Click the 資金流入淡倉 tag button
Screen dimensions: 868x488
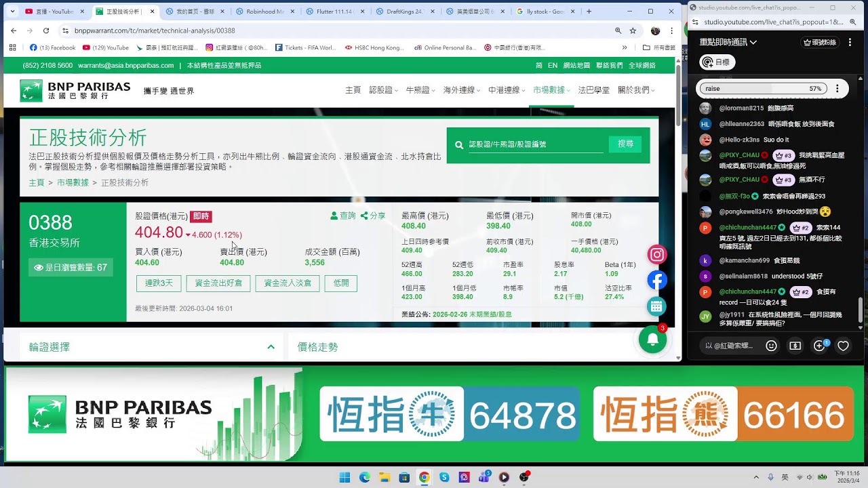[288, 283]
